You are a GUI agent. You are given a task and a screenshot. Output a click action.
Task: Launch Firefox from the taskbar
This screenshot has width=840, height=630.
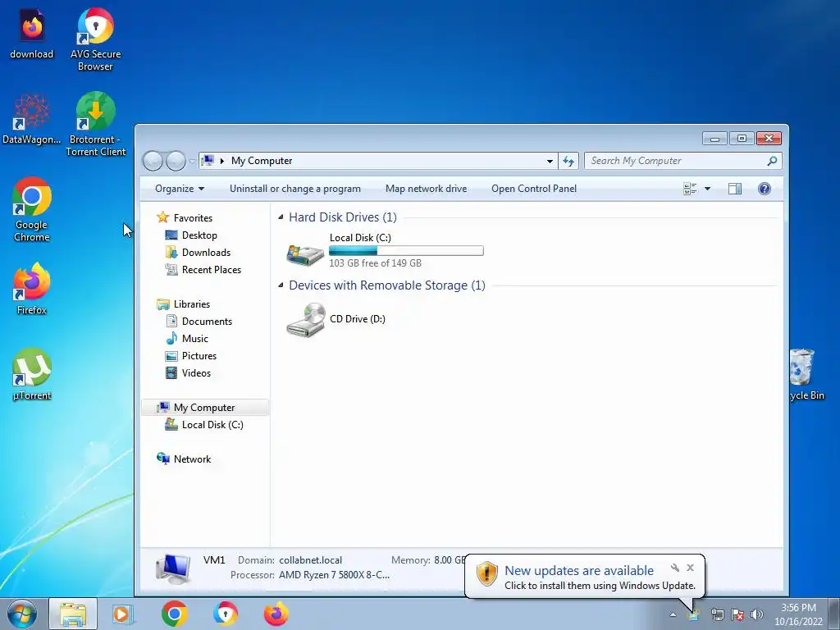tap(276, 614)
